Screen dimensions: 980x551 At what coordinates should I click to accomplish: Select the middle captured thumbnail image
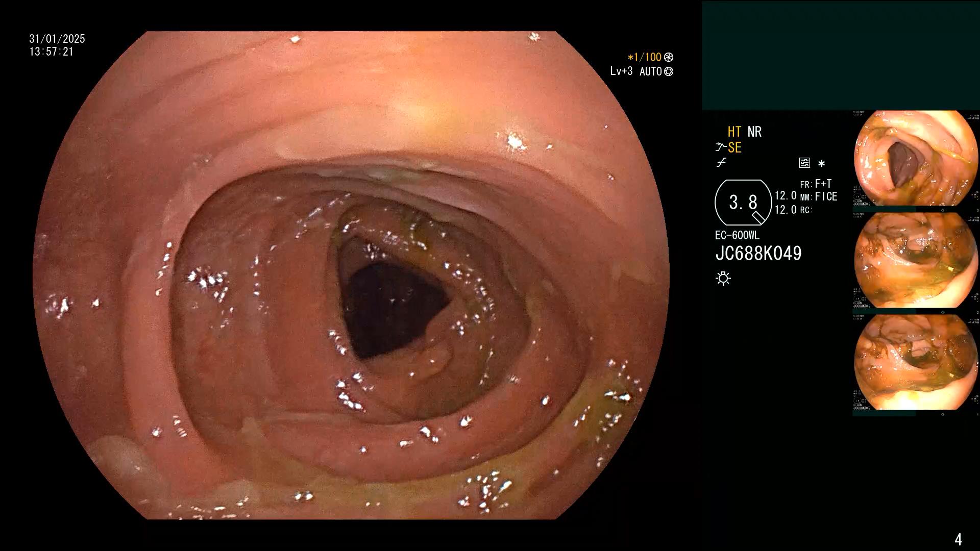pyautogui.click(x=916, y=261)
